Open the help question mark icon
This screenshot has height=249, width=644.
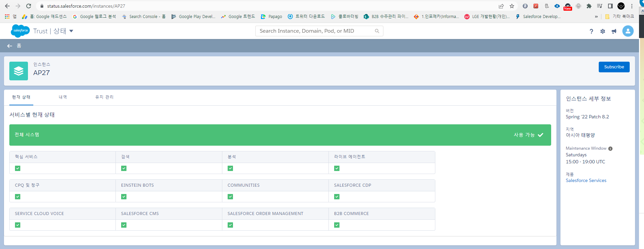[x=591, y=31]
